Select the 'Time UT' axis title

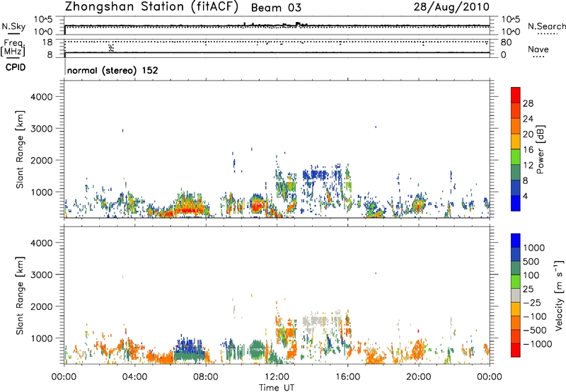click(x=277, y=388)
